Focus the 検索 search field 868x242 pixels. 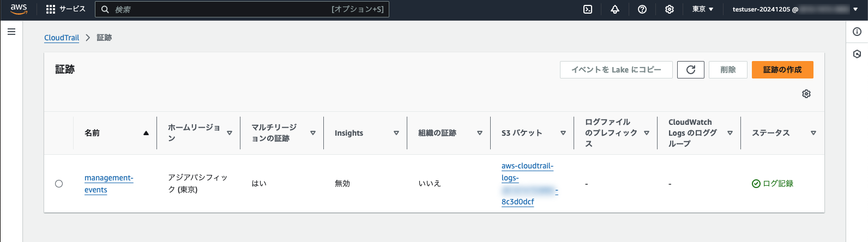242,9
